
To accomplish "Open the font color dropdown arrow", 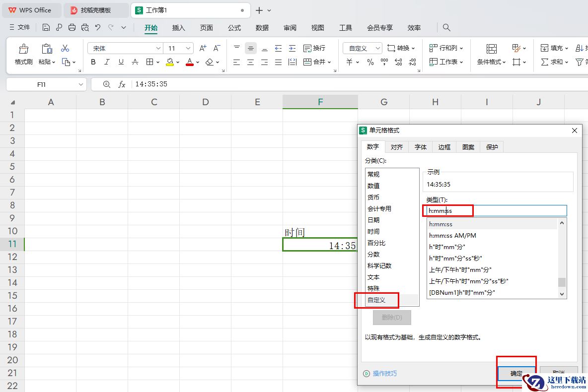I will tap(198, 62).
